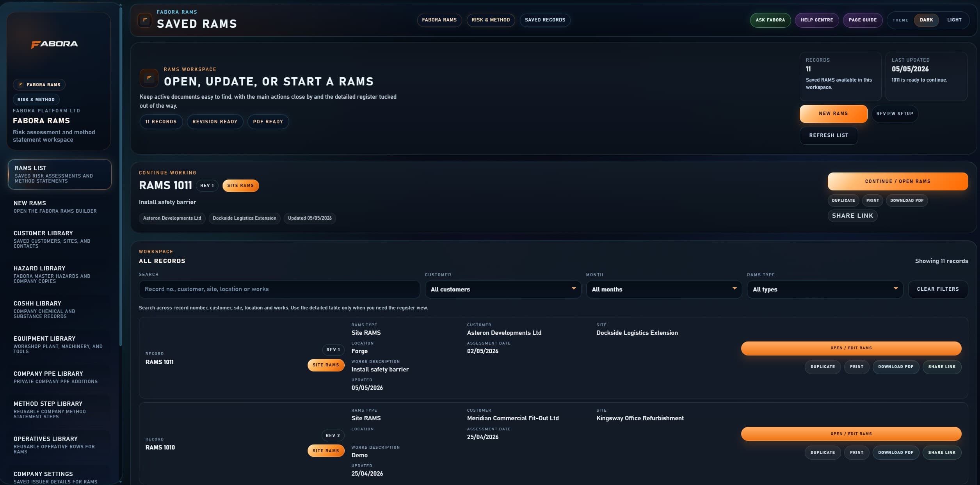The width and height of the screenshot is (980, 485).
Task: Open the All customers dropdown
Action: pos(503,290)
